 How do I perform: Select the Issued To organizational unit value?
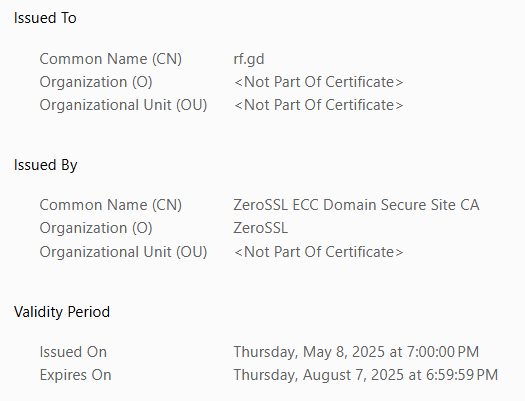click(x=318, y=105)
